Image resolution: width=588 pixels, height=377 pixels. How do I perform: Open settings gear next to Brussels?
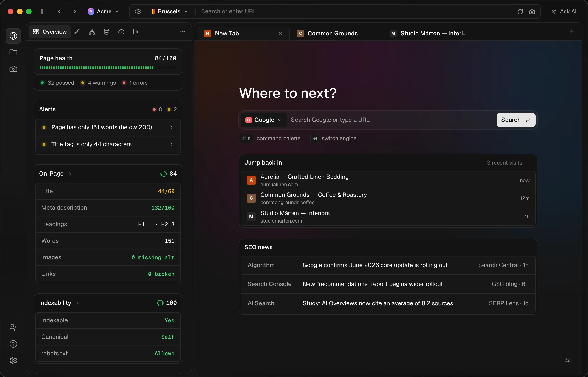coord(138,11)
